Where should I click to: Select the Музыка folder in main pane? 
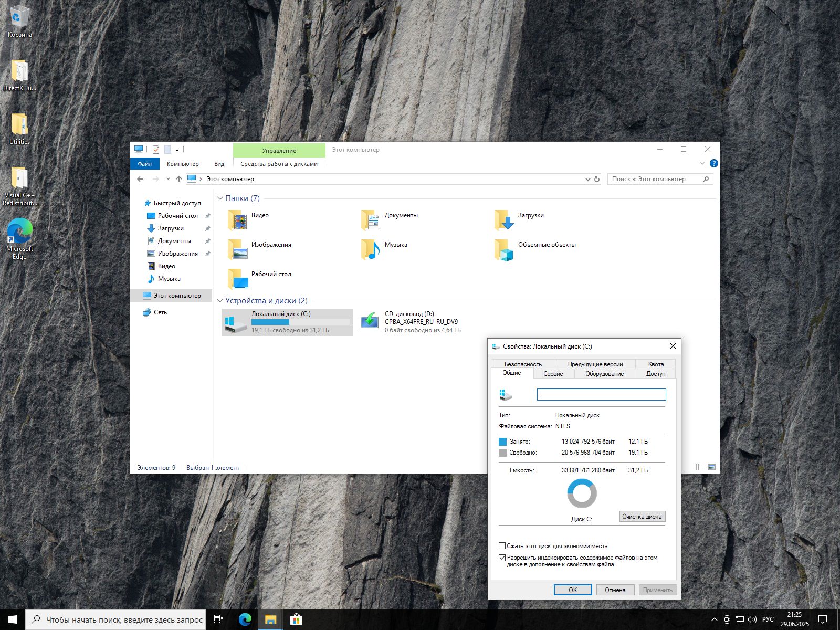[384, 249]
